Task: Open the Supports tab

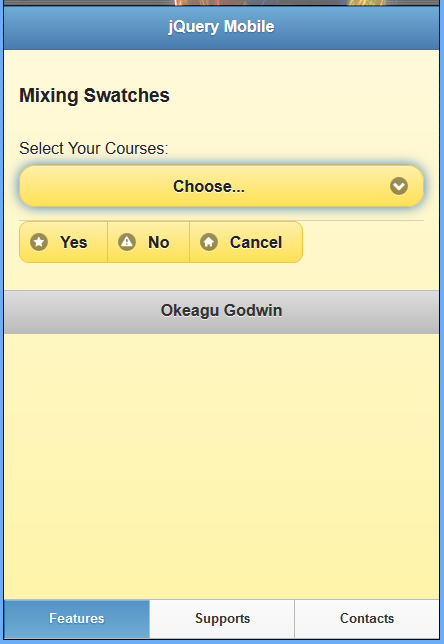Action: pyautogui.click(x=222, y=619)
